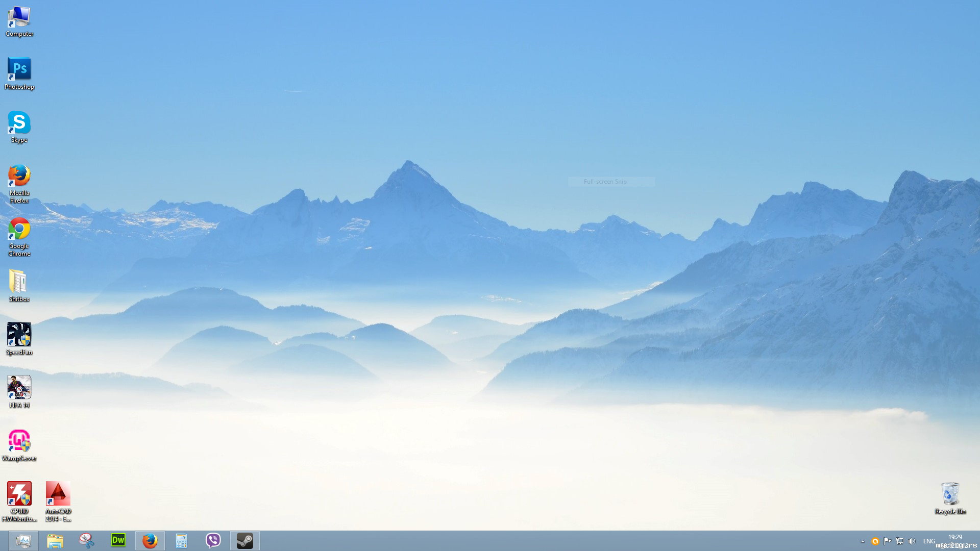The height and width of the screenshot is (551, 980).
Task: Show hidden system tray icons
Action: click(x=863, y=541)
